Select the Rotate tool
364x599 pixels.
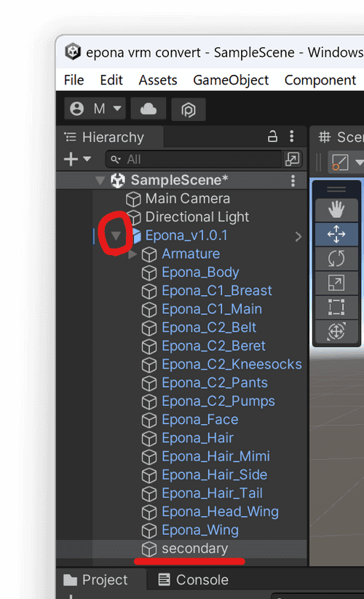[336, 259]
